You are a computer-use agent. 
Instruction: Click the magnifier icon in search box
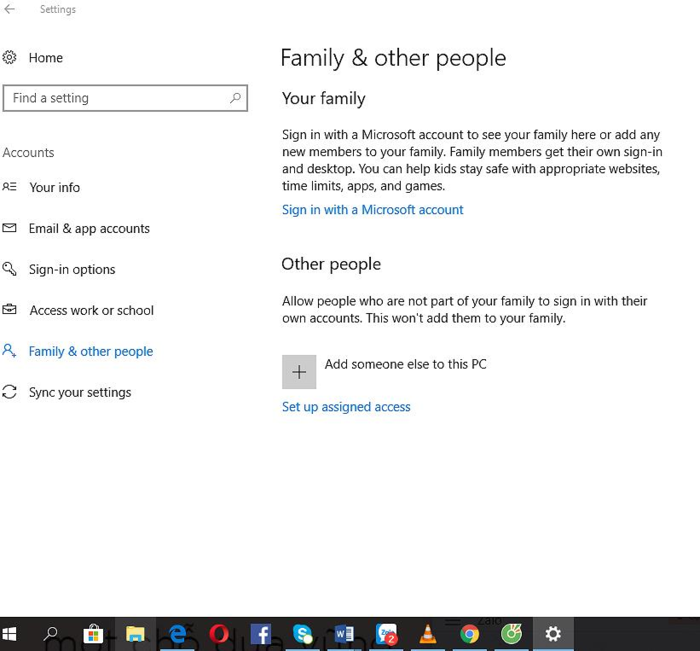[235, 98]
